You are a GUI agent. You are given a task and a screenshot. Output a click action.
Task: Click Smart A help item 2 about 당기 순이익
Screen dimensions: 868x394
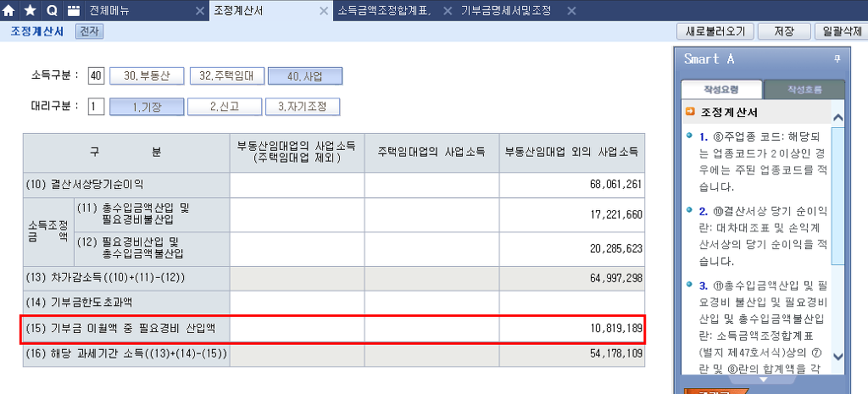coord(763,236)
